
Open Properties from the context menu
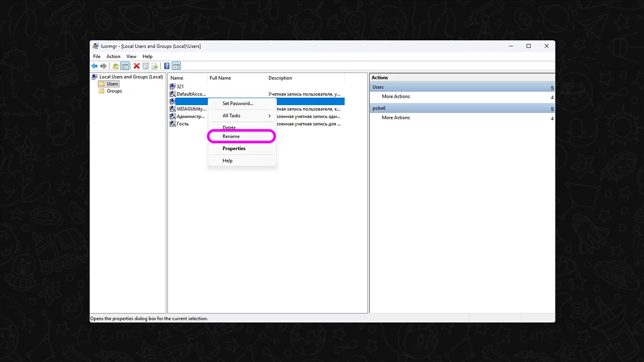click(234, 149)
